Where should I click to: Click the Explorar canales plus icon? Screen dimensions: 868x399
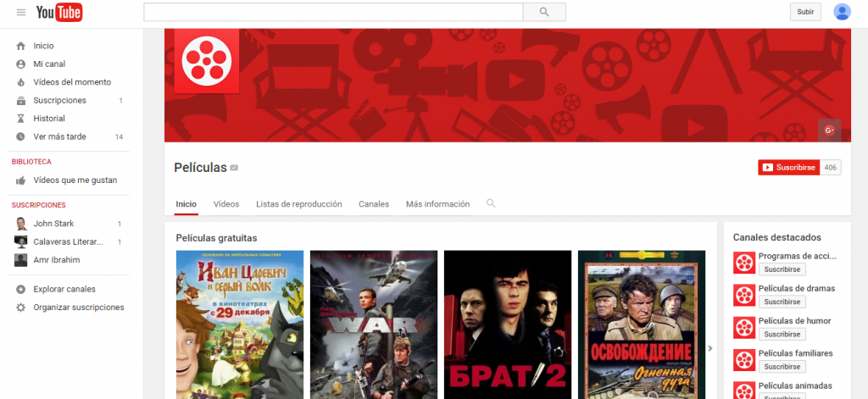click(21, 290)
